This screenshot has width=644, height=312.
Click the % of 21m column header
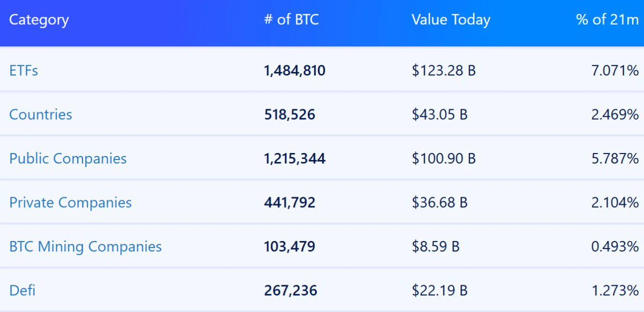coord(607,19)
